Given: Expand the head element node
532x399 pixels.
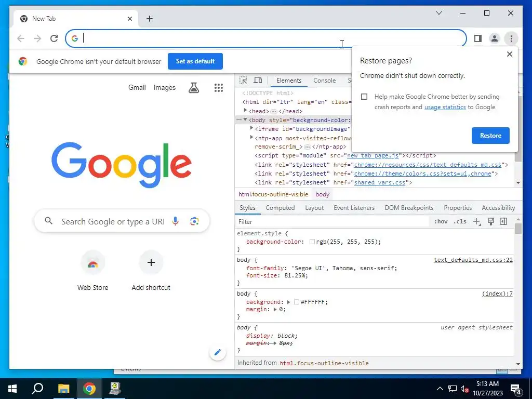Looking at the screenshot, I should [245, 111].
